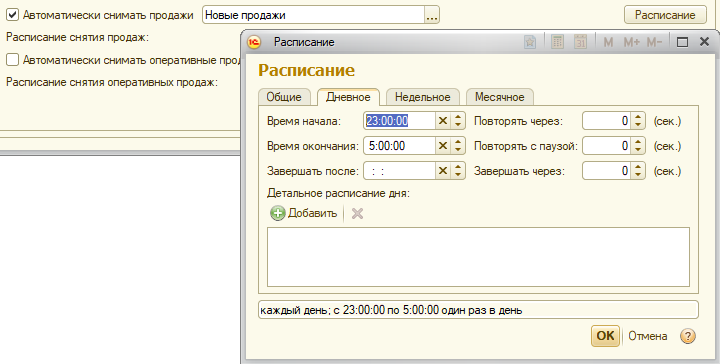720x364 pixels.
Task: Enable Автоматически снимать оперативные продажи checkbox
Action: click(12, 60)
